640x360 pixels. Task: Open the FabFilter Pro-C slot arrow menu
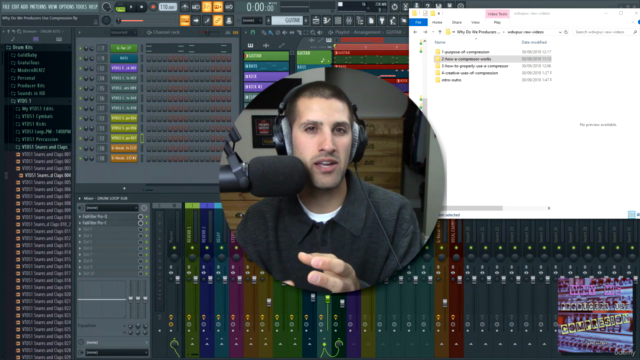[x=80, y=223]
